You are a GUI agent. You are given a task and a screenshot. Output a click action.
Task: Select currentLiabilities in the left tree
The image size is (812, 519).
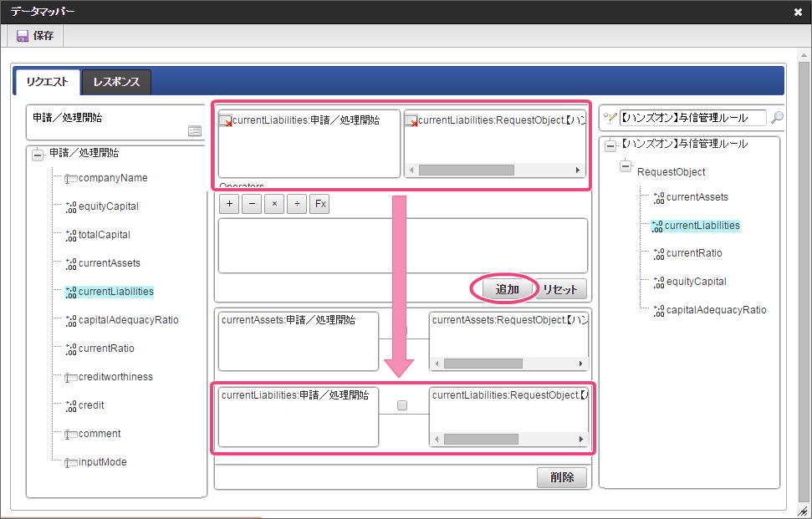pos(116,292)
